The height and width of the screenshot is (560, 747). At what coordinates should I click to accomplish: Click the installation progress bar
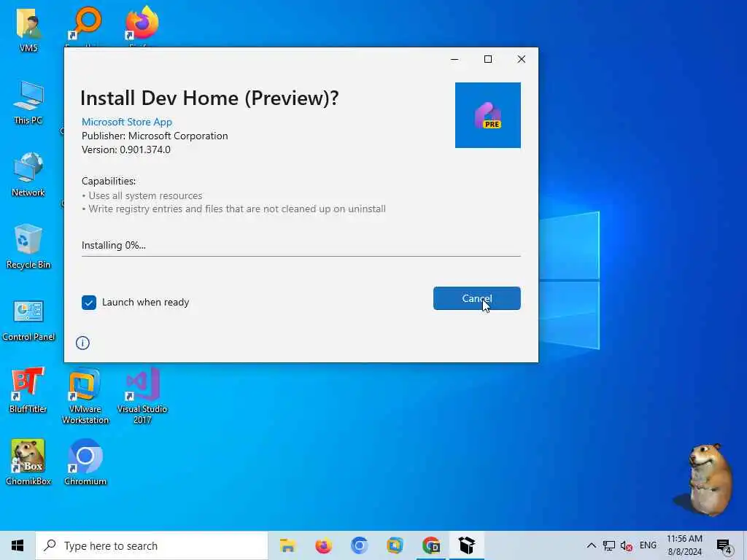[301, 256]
